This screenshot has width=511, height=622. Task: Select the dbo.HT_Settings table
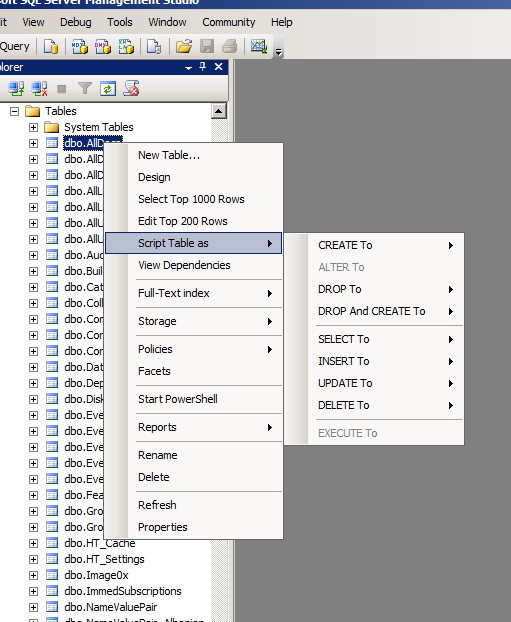[x=104, y=559]
